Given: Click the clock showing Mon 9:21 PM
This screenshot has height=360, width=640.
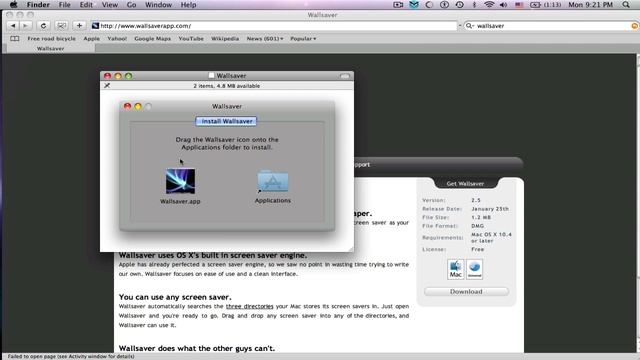Looking at the screenshot, I should tap(590, 5).
